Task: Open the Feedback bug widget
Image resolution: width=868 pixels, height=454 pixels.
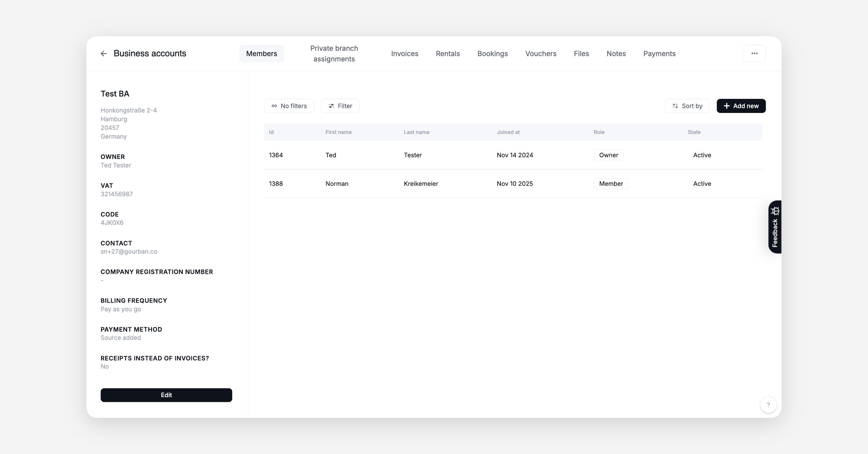Action: (x=775, y=227)
